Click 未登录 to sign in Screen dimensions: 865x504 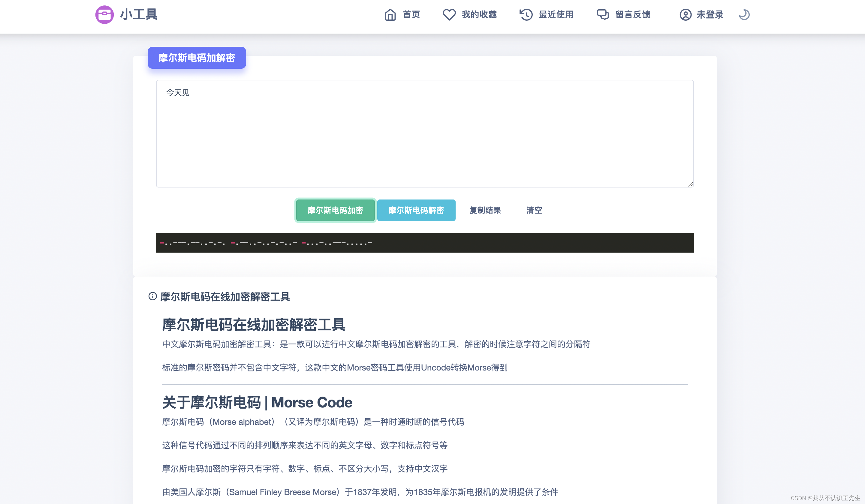[x=710, y=14]
